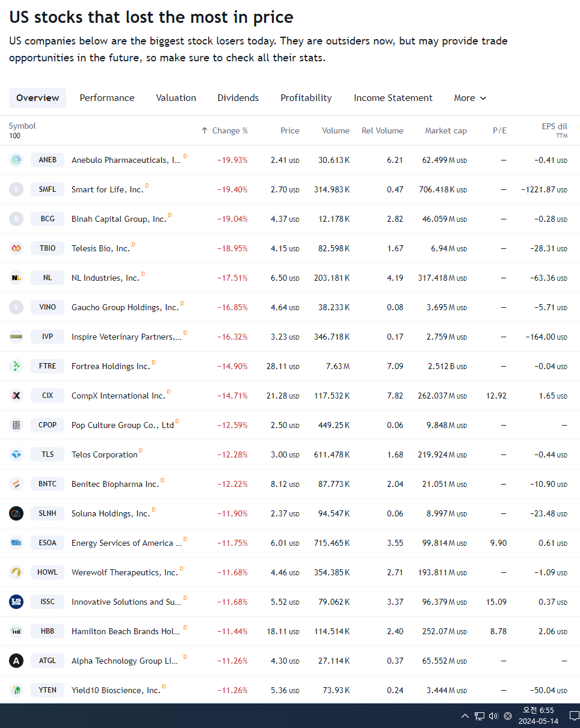Click the 2.512 B market cap value

(x=447, y=366)
